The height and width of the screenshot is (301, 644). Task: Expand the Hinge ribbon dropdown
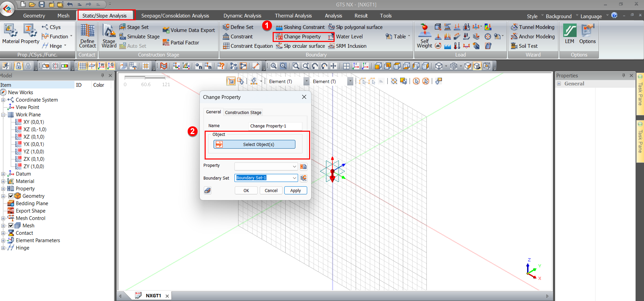pyautogui.click(x=65, y=46)
